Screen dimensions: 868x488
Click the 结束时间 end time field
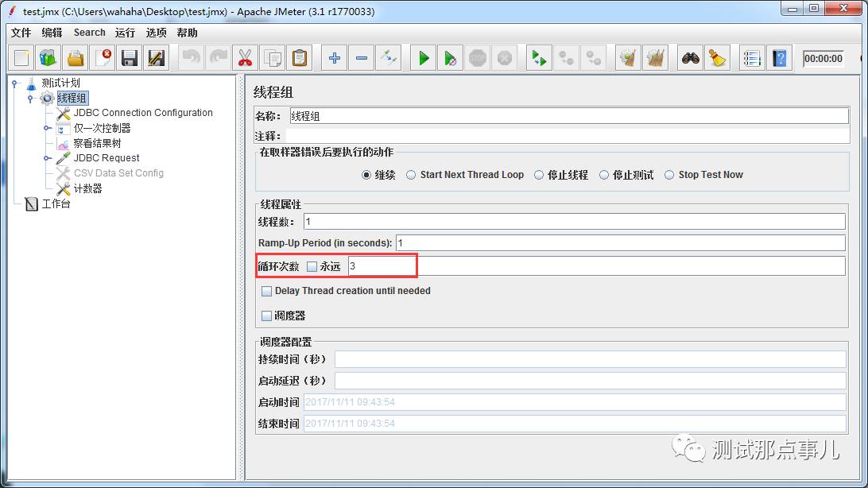click(x=575, y=424)
